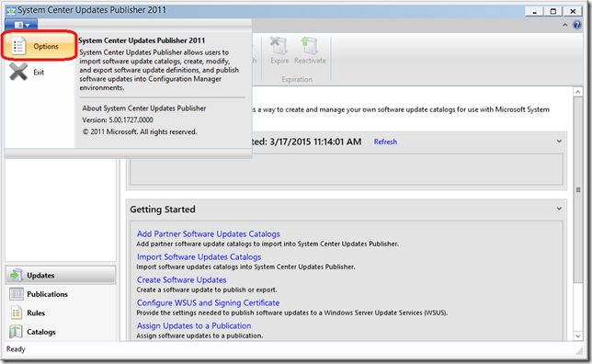Click the Catalogs book icon
Viewport: 592px width, 364px height.
[16, 332]
